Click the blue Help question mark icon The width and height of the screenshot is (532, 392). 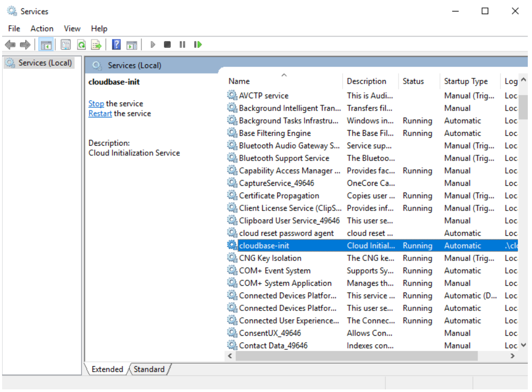point(116,45)
